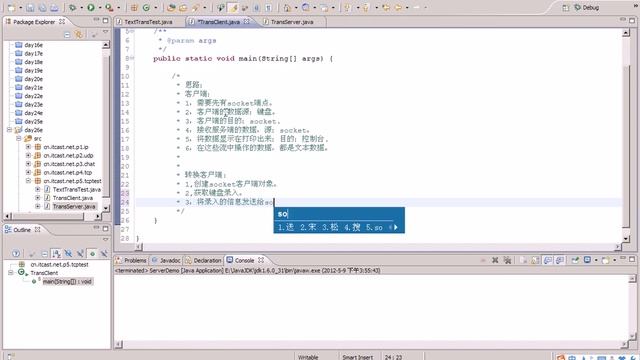640x360 pixels.
Task: Click the New Java Package icon
Action: [134, 7]
